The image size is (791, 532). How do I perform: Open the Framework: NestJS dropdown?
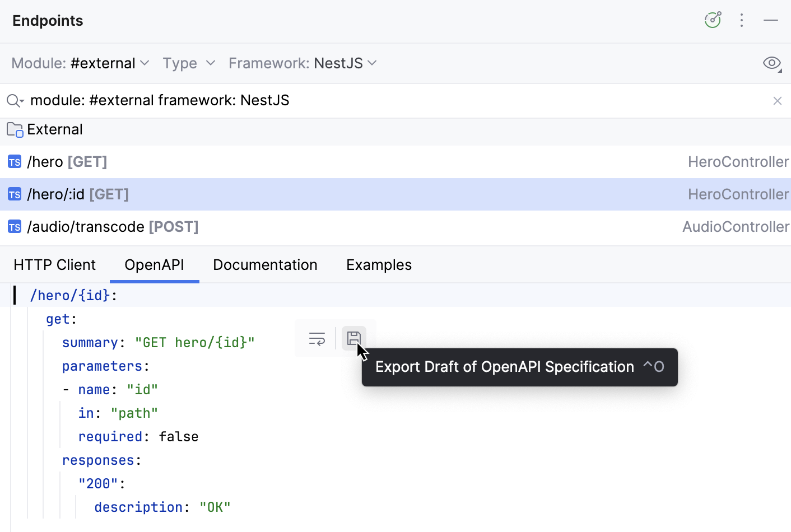click(x=303, y=63)
